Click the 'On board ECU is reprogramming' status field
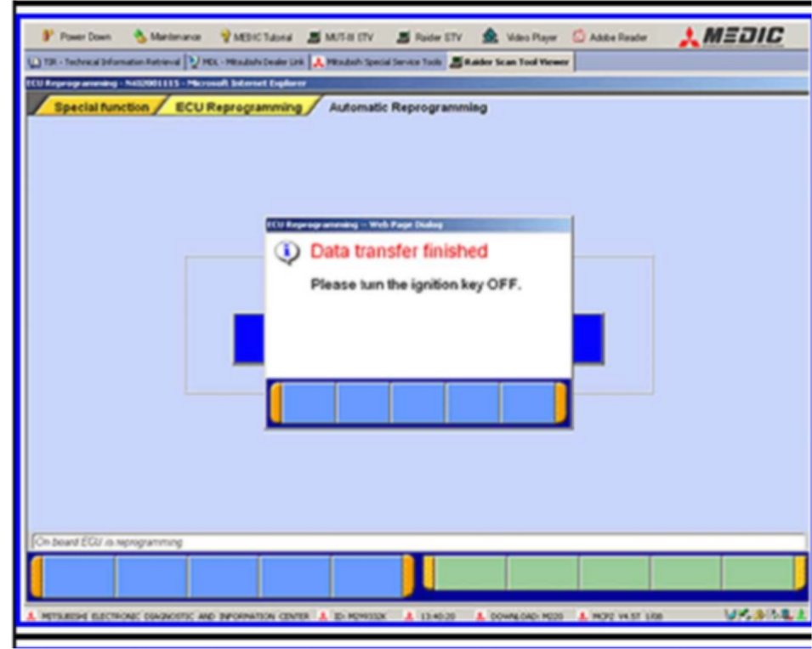 (x=417, y=542)
